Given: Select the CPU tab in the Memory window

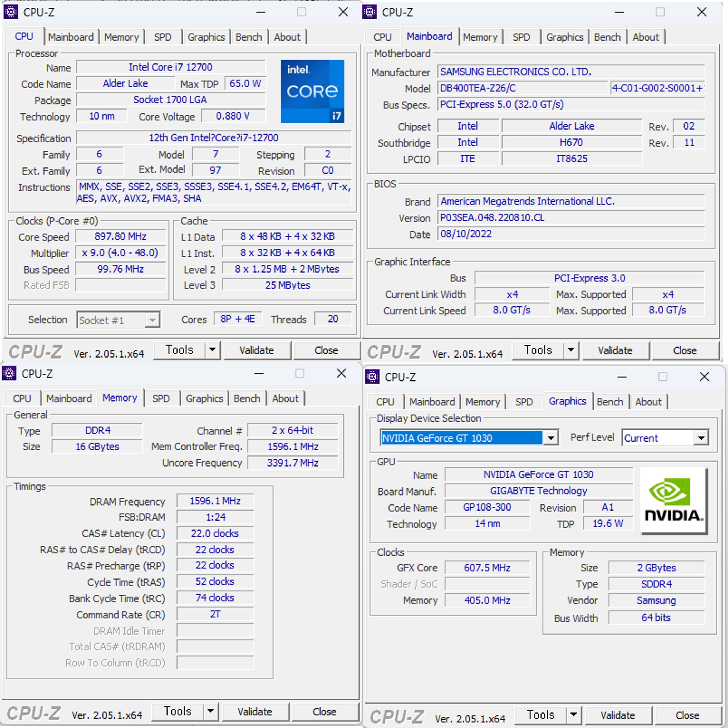Looking at the screenshot, I should click(22, 398).
